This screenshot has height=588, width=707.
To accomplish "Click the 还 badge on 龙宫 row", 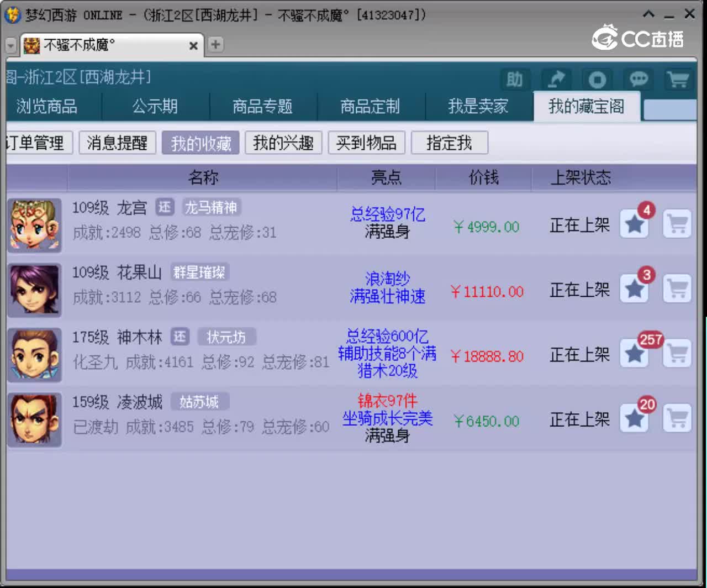I will [165, 207].
